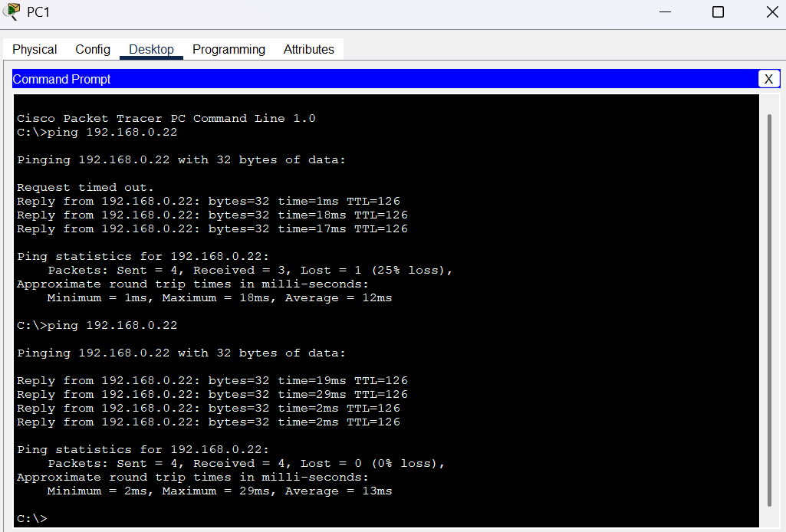
Task: Click the 'Average = 13ms' statistics line
Action: [219, 491]
